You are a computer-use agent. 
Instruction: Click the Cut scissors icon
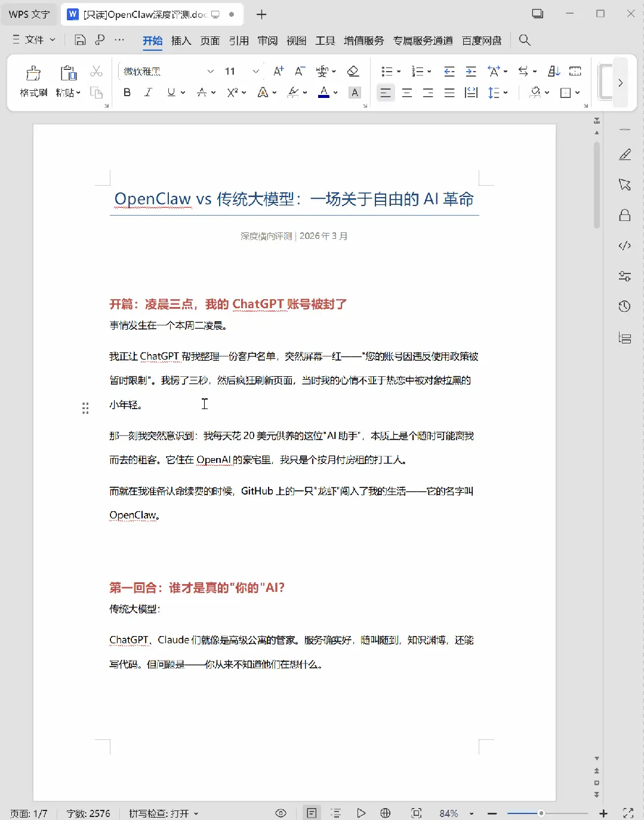[97, 71]
